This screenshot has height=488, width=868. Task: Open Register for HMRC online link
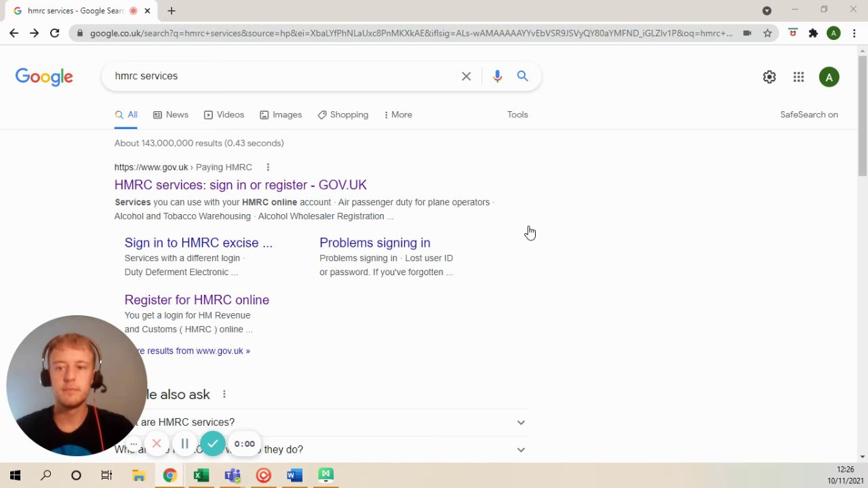click(x=197, y=300)
